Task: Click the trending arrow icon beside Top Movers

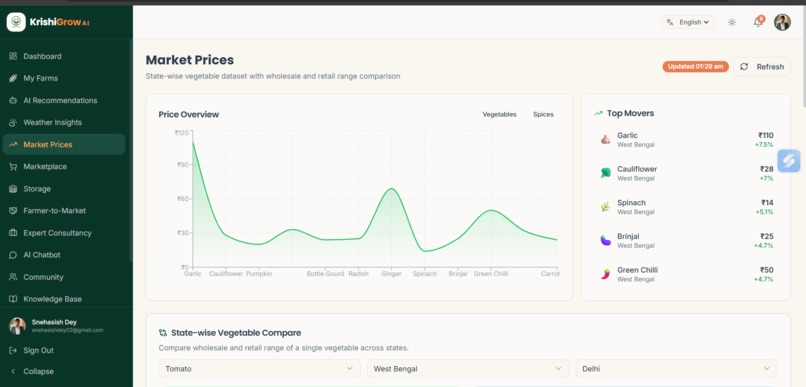Action: tap(598, 113)
